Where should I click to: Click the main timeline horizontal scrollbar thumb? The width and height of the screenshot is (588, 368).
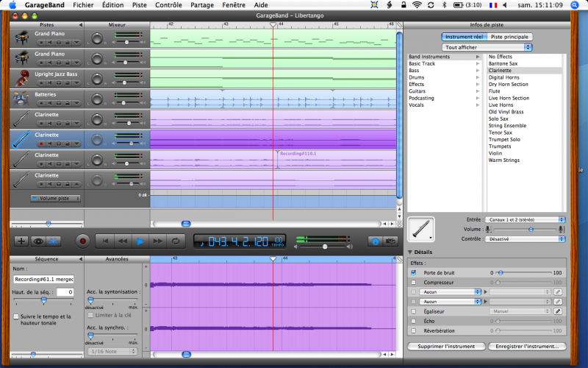(186, 224)
